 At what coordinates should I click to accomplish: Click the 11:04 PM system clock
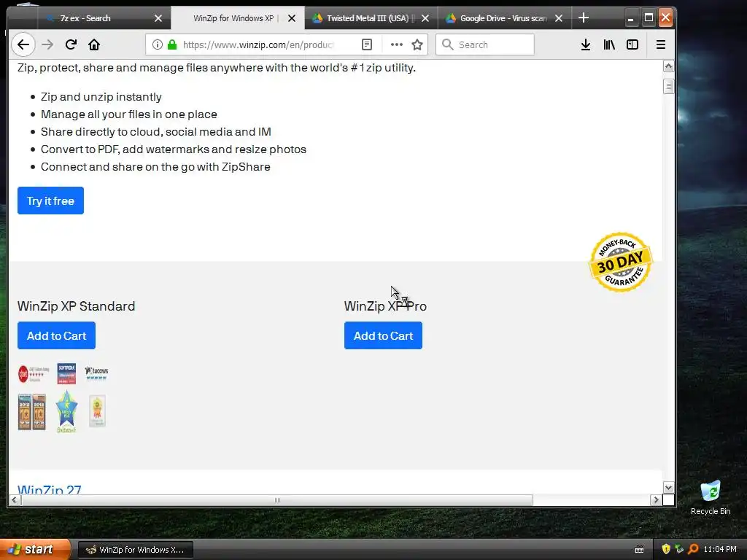(x=720, y=550)
